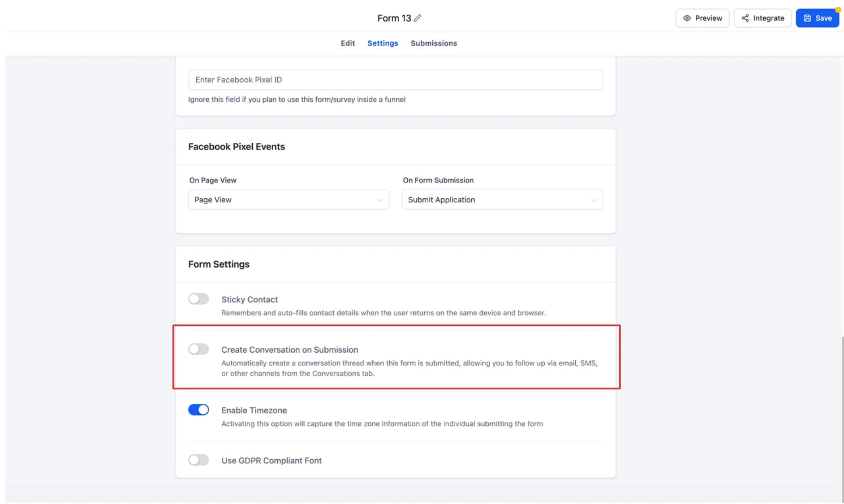Open the Submissions tab
The height and width of the screenshot is (504, 844).
(x=433, y=43)
